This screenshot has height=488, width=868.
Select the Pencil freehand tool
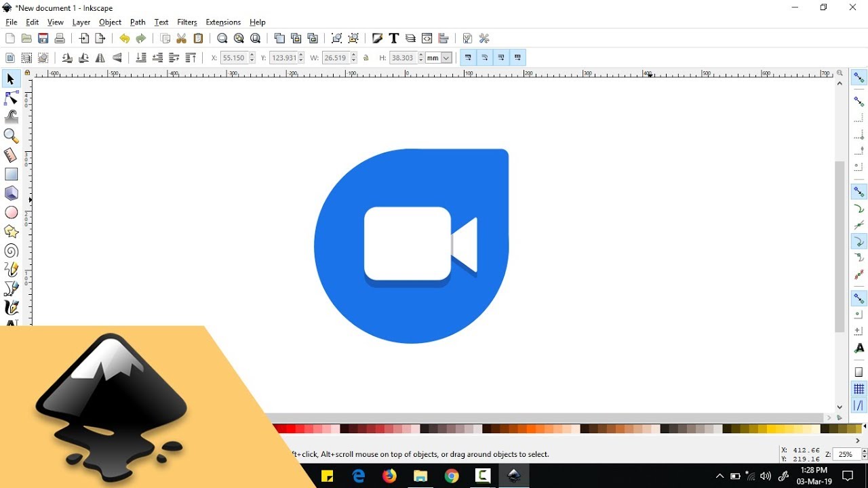tap(11, 270)
